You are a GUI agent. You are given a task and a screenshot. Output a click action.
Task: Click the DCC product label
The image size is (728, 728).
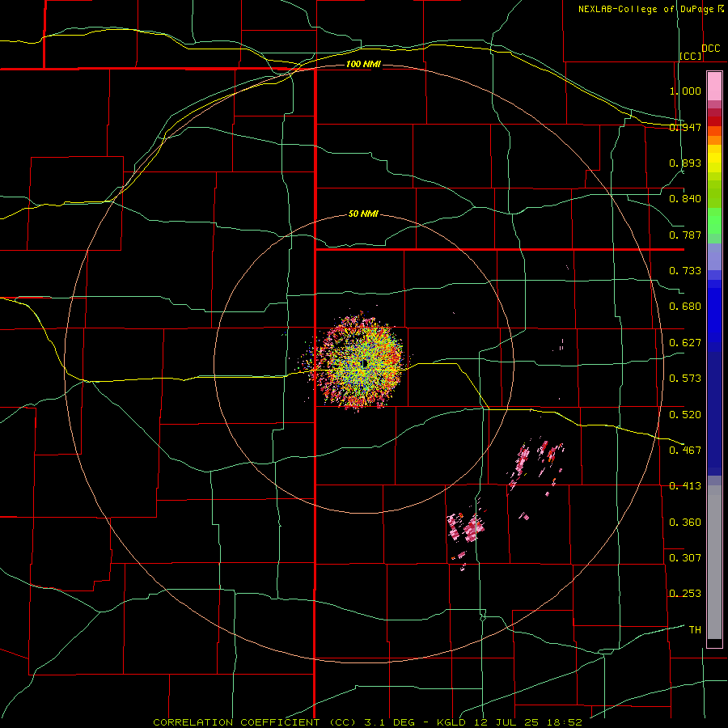click(x=710, y=49)
